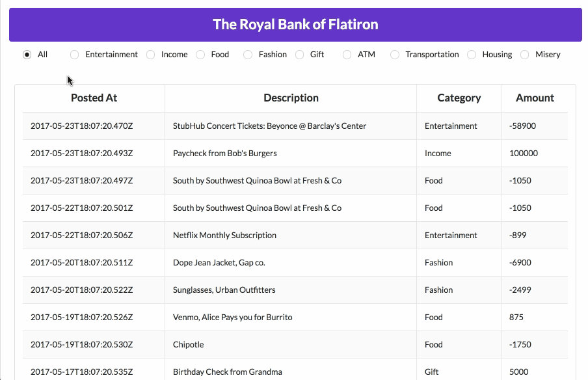The width and height of the screenshot is (588, 380).
Task: Select the Food category radio button
Action: [x=200, y=55]
